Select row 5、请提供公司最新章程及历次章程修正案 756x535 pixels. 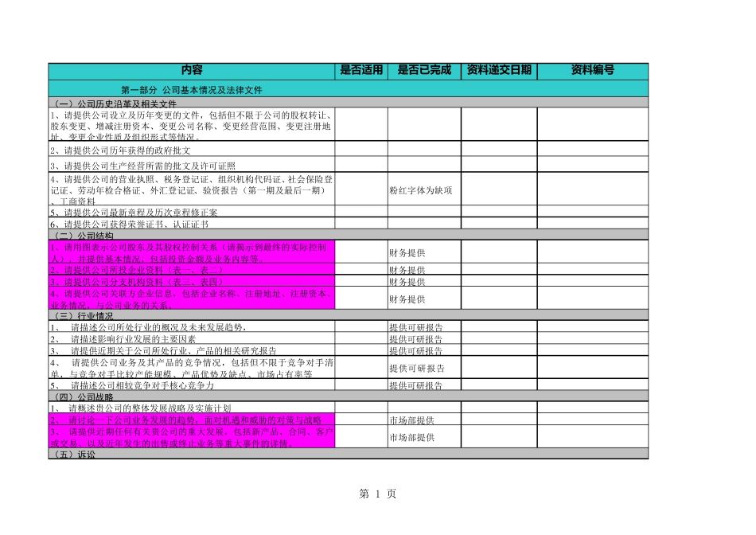click(x=192, y=211)
